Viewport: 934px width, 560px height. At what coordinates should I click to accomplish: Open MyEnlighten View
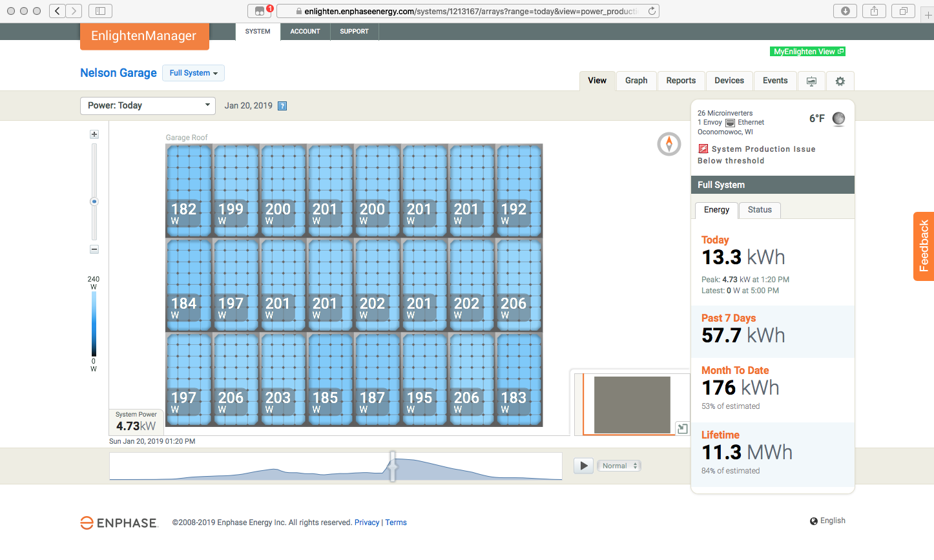808,52
